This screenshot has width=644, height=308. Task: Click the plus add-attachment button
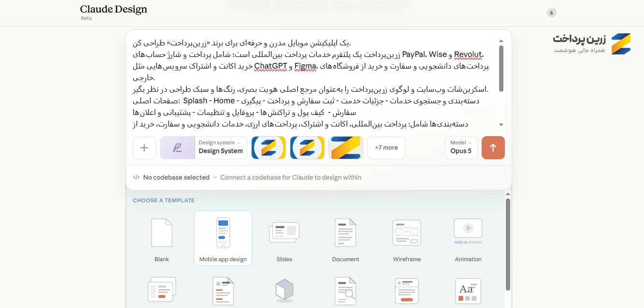point(144,148)
